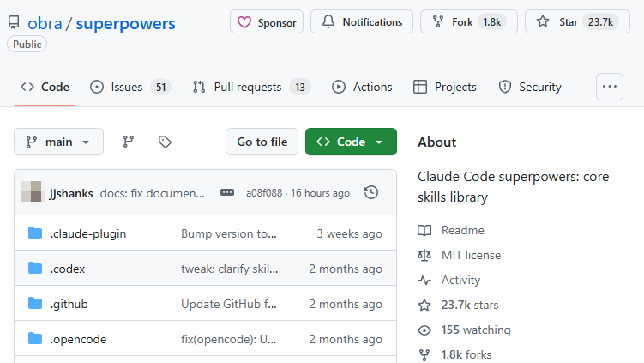The image size is (644, 363).
Task: Open the Notifications subscription button
Action: pyautogui.click(x=362, y=22)
